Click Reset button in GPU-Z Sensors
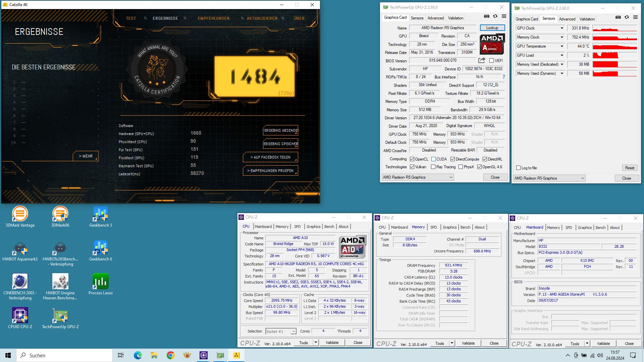644x362 pixels. click(x=630, y=168)
